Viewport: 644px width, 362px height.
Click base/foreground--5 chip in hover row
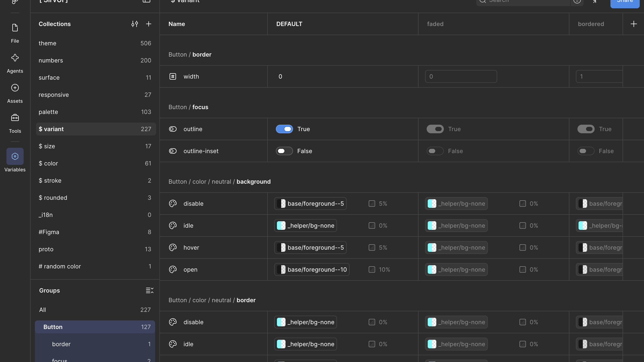pyautogui.click(x=310, y=248)
